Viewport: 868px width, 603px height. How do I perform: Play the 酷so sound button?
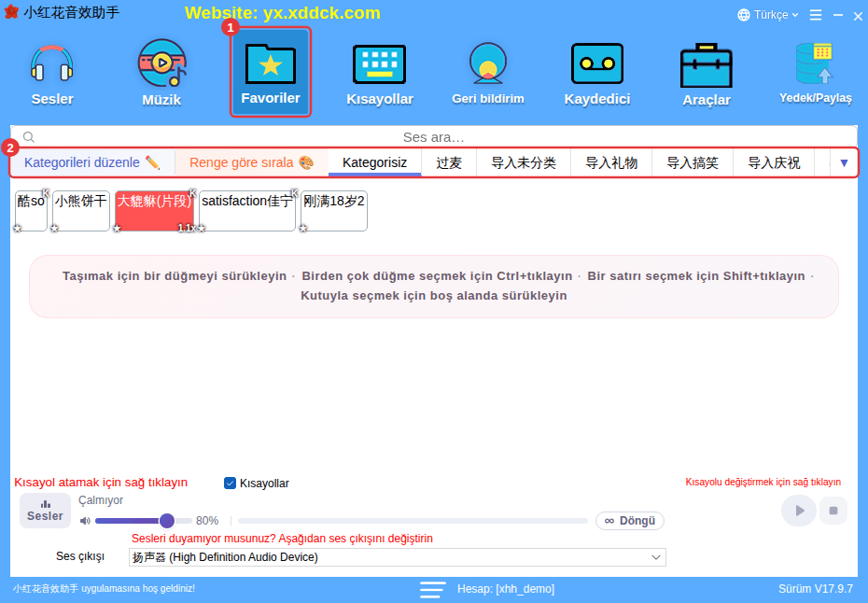click(x=31, y=211)
